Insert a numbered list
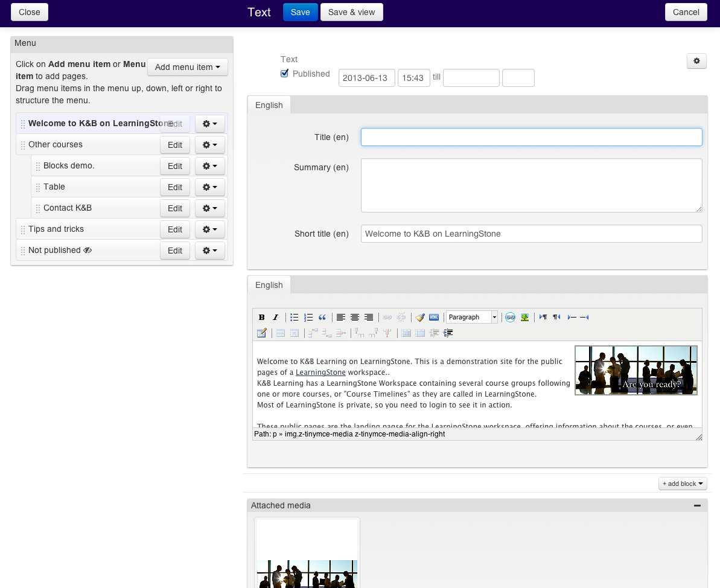 (308, 317)
